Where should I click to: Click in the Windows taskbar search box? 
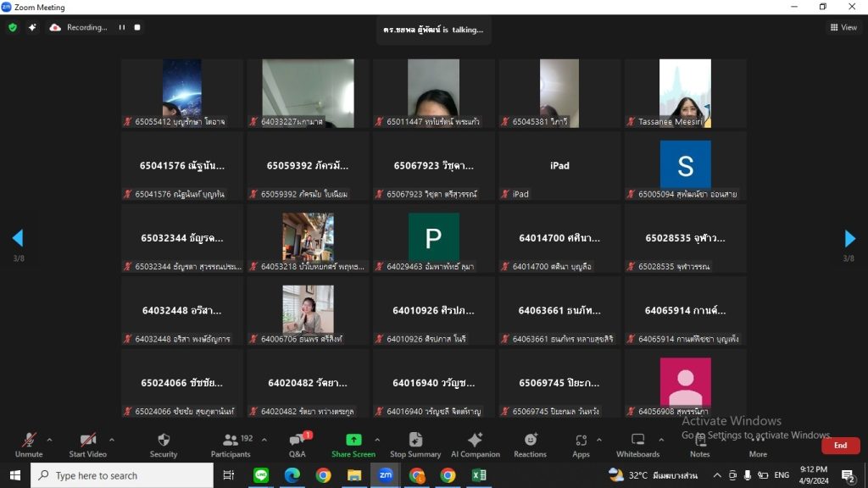click(122, 475)
